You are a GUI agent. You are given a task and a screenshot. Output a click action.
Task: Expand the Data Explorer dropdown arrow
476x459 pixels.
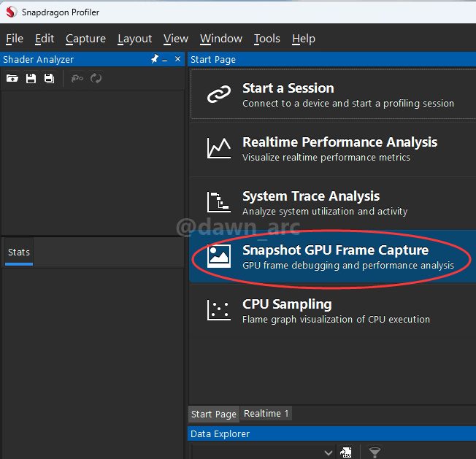click(328, 453)
